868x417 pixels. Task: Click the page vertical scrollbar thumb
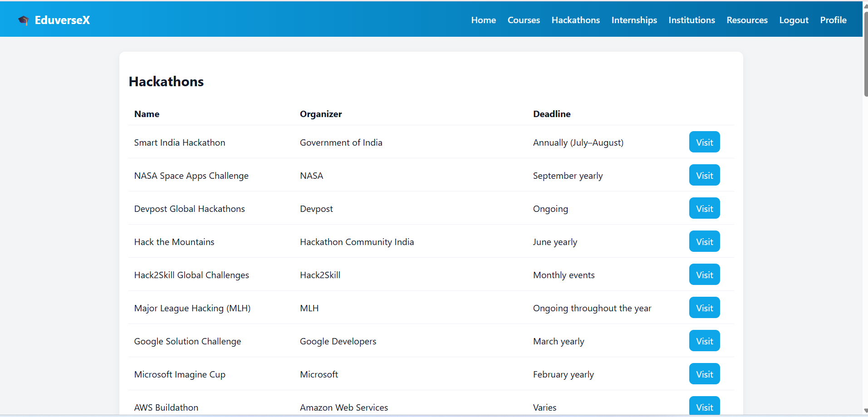(866, 54)
